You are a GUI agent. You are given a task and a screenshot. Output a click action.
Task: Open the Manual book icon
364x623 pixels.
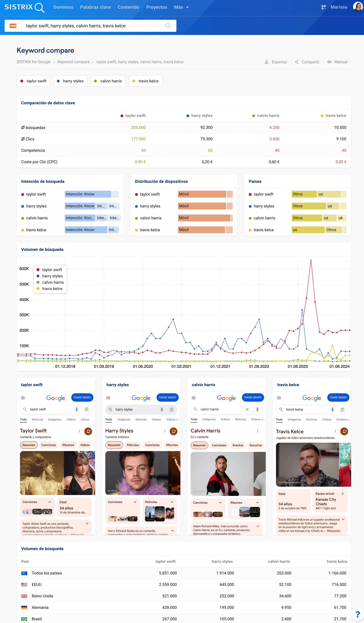329,62
